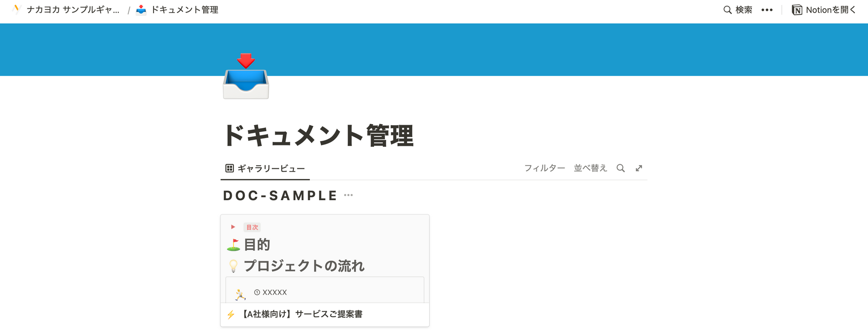Click the magnifier icon beside 検索
This screenshot has height=334, width=868.
coord(727,10)
